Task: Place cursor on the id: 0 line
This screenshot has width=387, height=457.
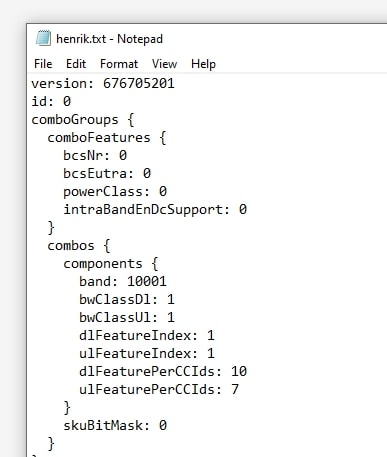Action: 51,101
